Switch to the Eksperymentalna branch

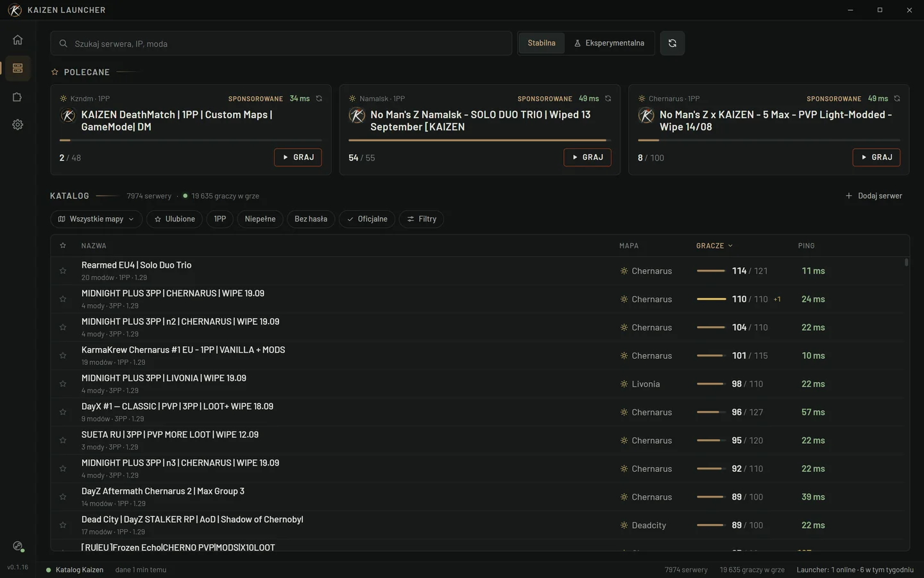pyautogui.click(x=609, y=43)
